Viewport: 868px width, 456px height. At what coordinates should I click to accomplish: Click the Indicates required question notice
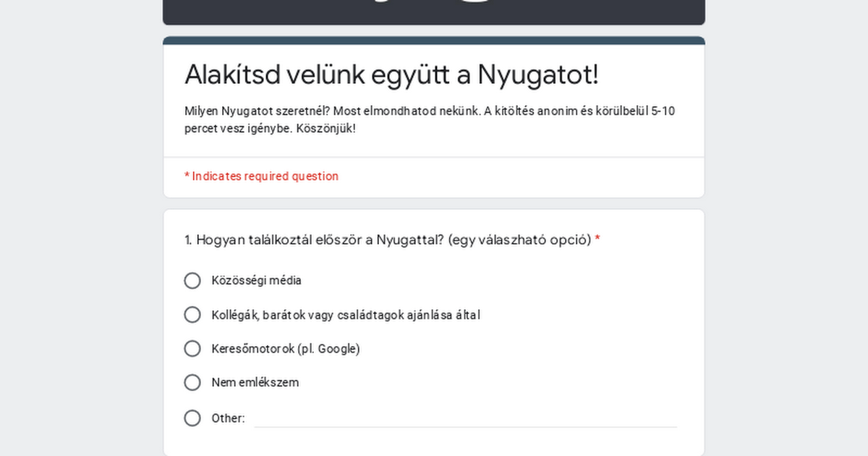point(261,176)
